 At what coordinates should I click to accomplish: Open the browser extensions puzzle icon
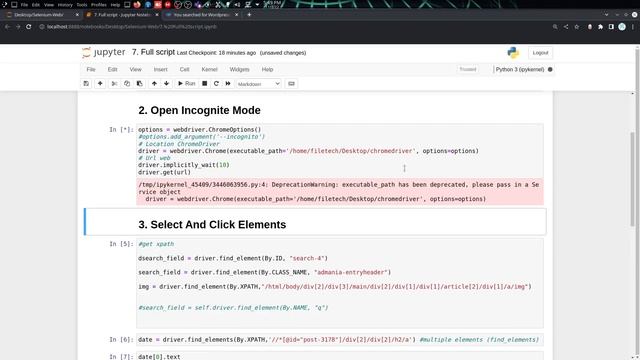coord(600,27)
